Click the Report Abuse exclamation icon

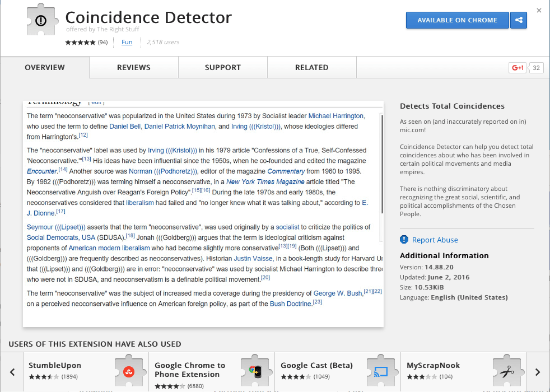pyautogui.click(x=404, y=240)
